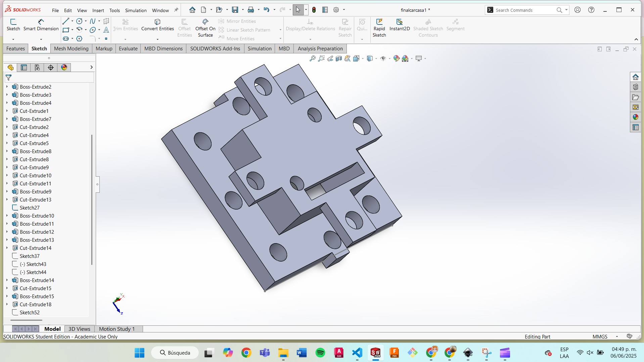Pin the menu bar

176,10
